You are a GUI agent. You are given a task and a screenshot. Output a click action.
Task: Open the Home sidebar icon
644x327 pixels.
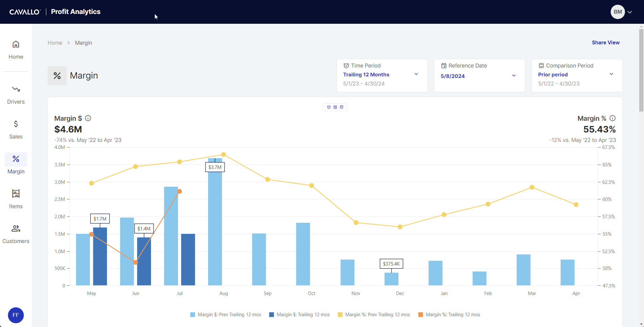click(x=16, y=44)
